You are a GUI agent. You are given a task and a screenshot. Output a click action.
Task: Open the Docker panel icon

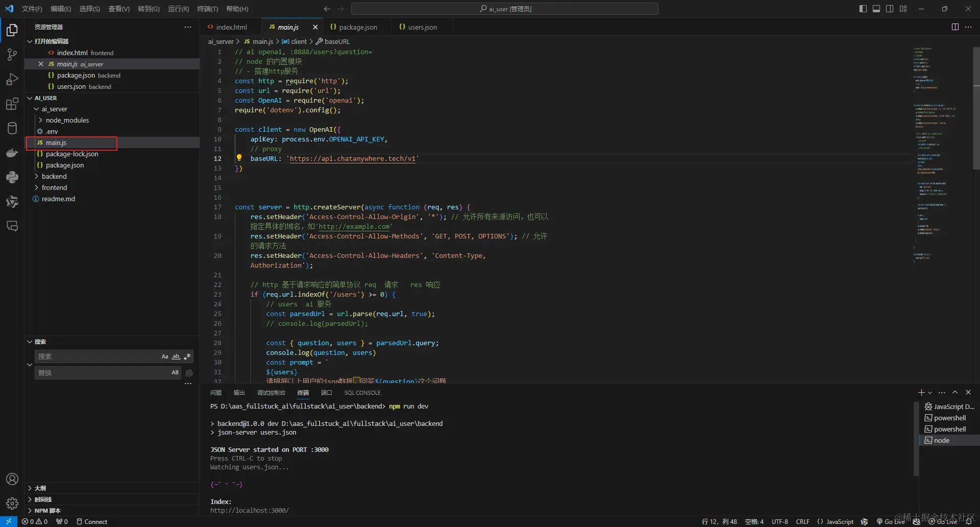(12, 153)
